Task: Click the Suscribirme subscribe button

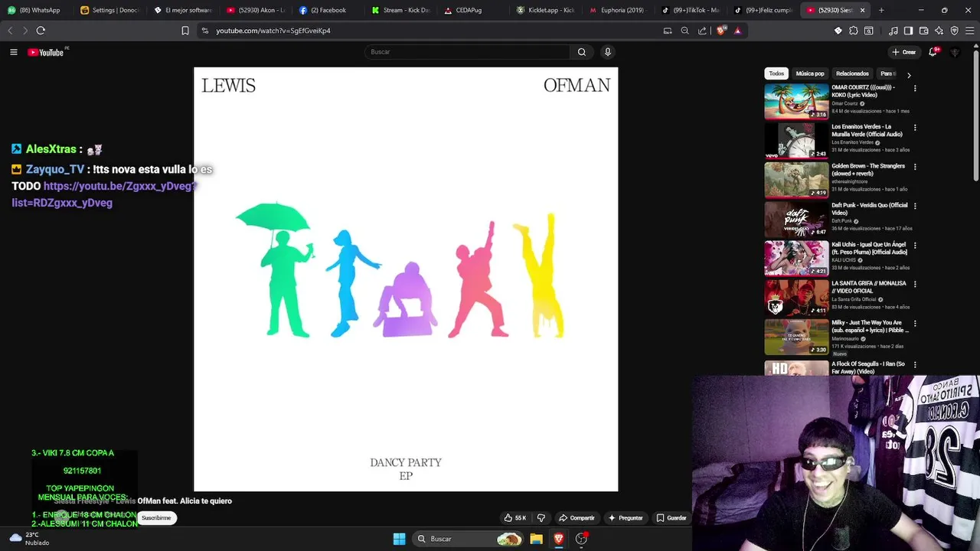Action: pyautogui.click(x=156, y=518)
